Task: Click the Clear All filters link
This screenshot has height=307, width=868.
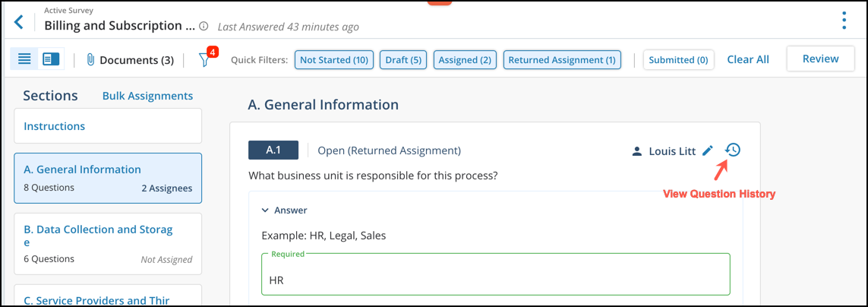Action: coord(748,59)
